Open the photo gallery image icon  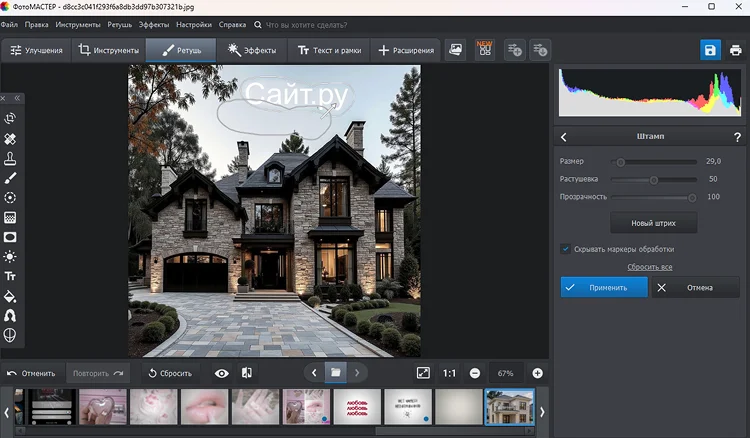click(x=455, y=50)
